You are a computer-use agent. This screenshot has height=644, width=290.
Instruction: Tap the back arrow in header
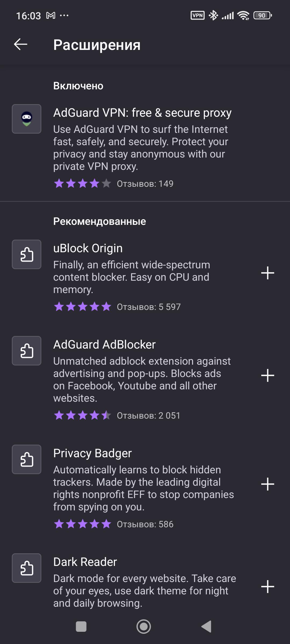(21, 44)
